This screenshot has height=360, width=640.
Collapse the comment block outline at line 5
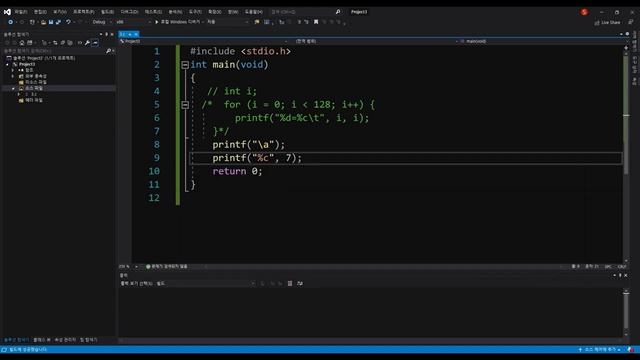(185, 104)
